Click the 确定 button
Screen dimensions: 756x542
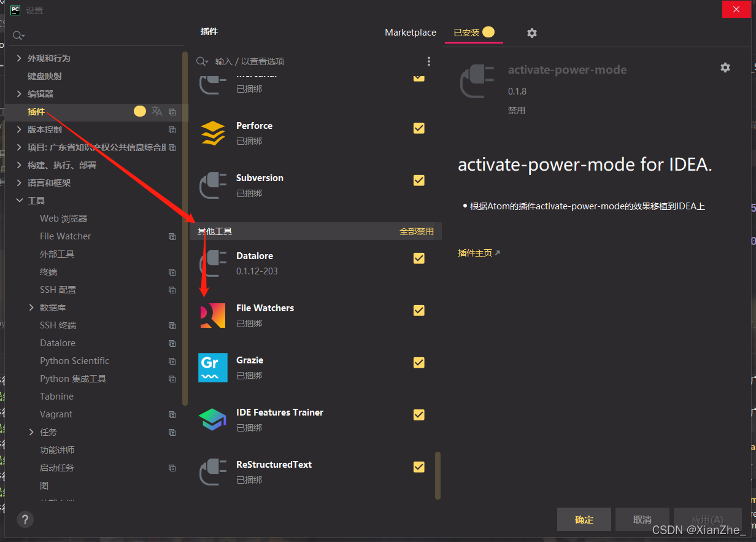(x=584, y=519)
